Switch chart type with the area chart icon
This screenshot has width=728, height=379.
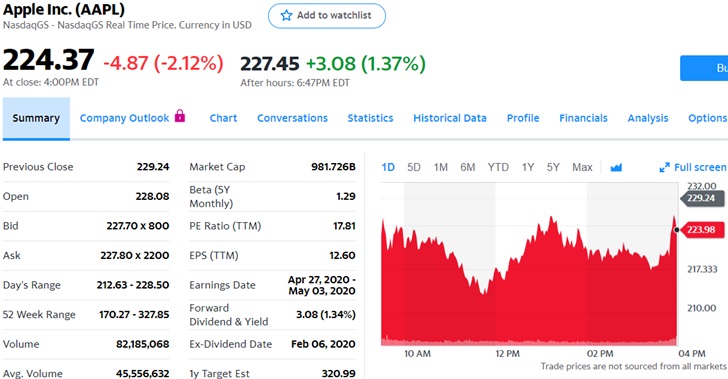616,167
